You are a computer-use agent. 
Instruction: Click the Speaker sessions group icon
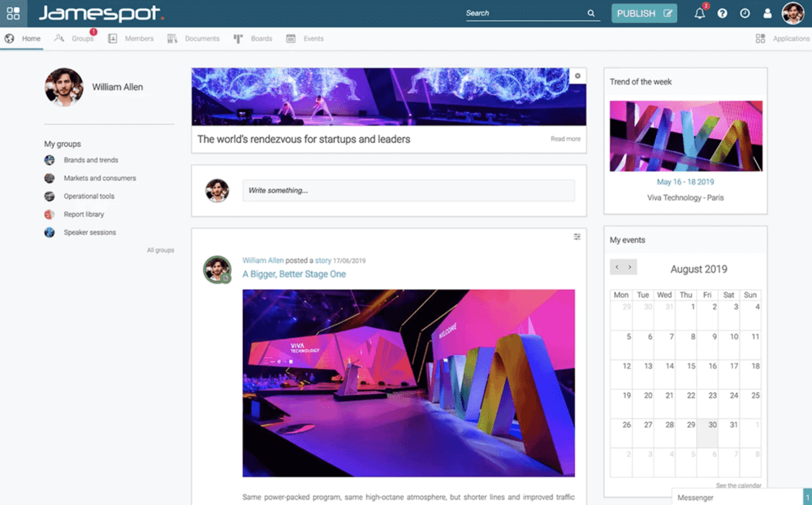point(50,232)
